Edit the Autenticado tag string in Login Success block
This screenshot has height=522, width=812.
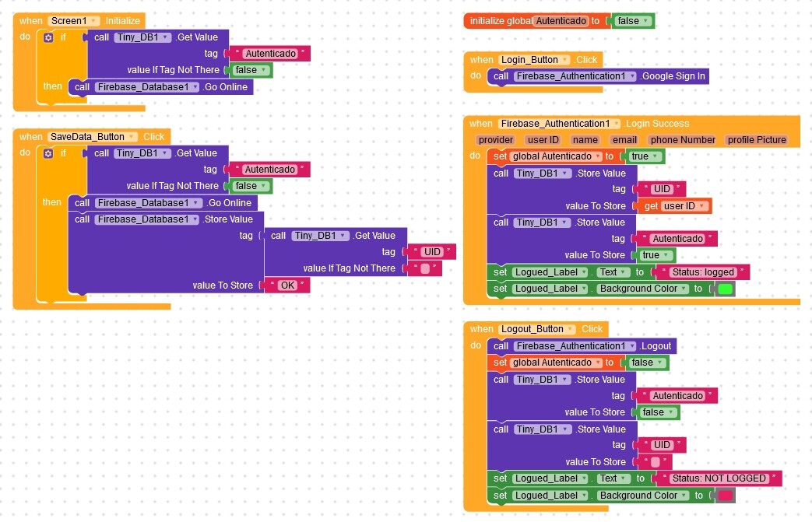point(677,239)
